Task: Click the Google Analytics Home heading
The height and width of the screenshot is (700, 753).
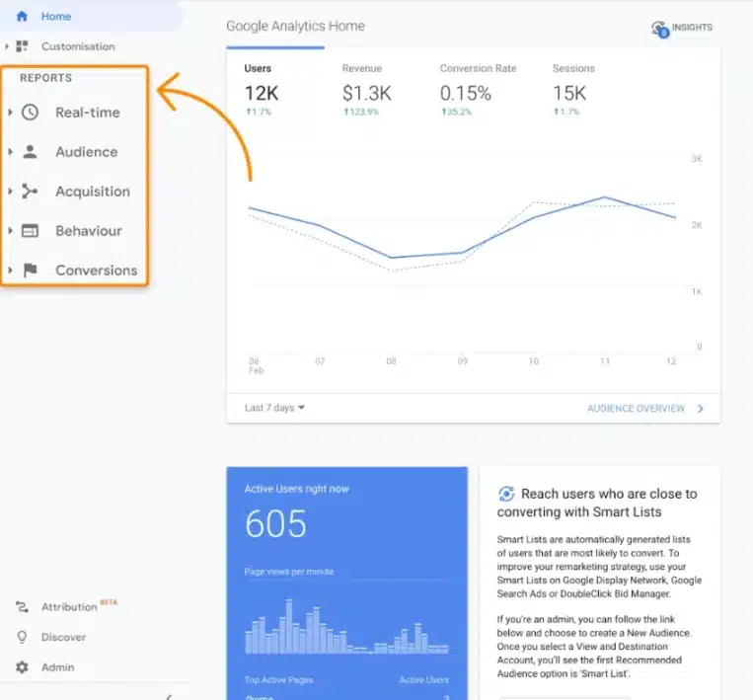Action: tap(295, 26)
